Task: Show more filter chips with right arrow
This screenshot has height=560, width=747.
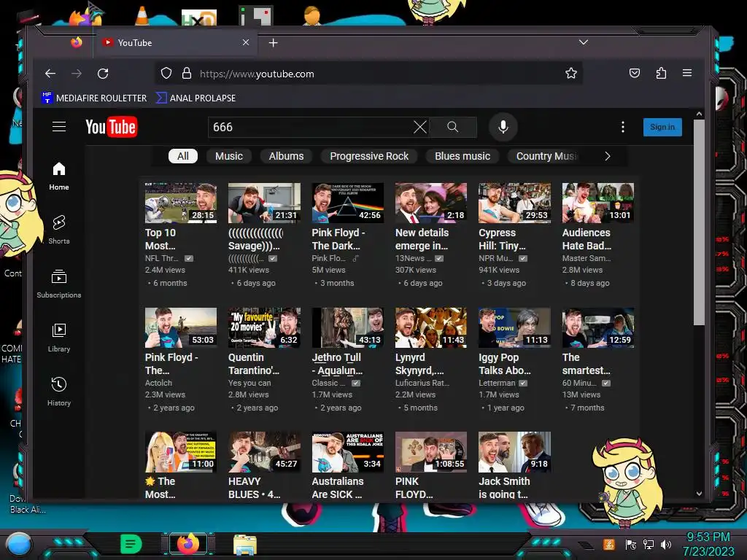Action: click(608, 156)
